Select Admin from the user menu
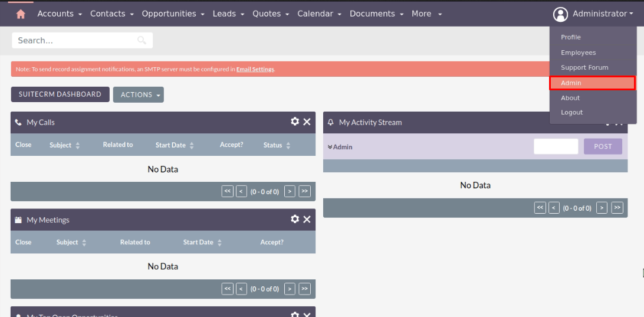 [x=592, y=83]
